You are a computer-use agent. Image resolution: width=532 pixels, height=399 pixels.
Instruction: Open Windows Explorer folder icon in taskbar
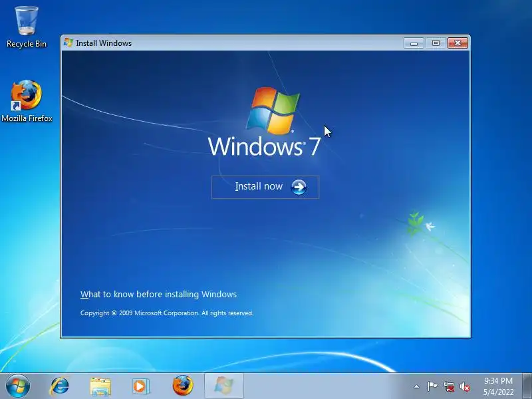(x=100, y=386)
